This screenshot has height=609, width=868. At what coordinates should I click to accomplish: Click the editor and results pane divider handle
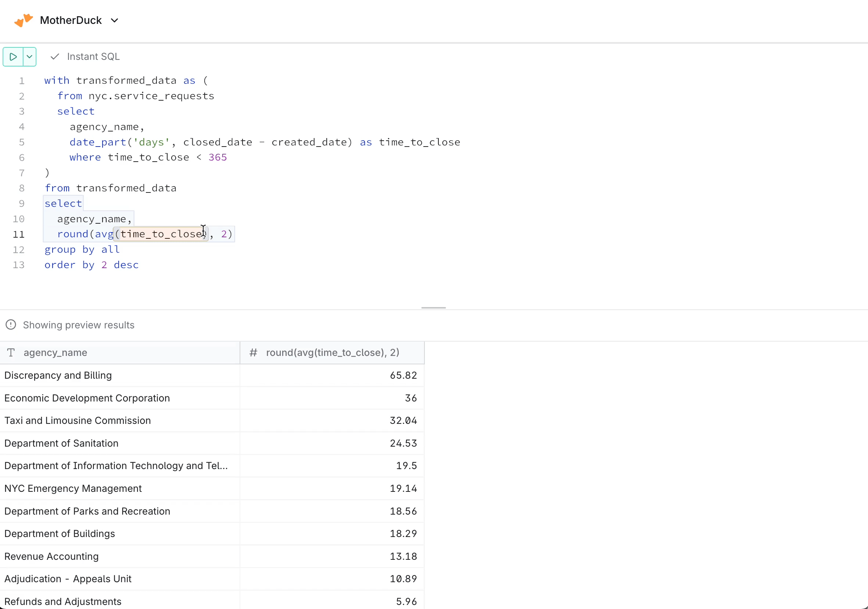coord(433,308)
